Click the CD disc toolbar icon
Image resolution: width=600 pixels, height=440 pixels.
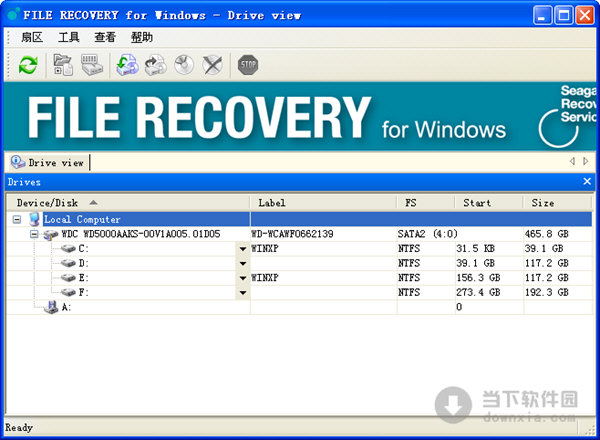click(184, 65)
